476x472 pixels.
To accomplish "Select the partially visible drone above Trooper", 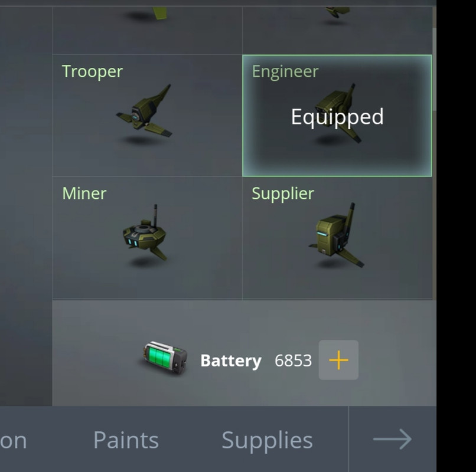I will tap(147, 30).
